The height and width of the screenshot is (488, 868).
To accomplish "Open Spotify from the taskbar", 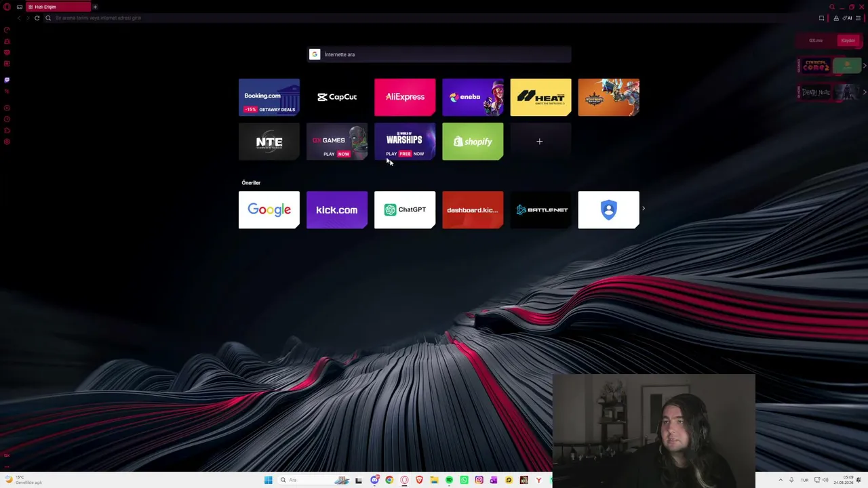I will pos(449,480).
